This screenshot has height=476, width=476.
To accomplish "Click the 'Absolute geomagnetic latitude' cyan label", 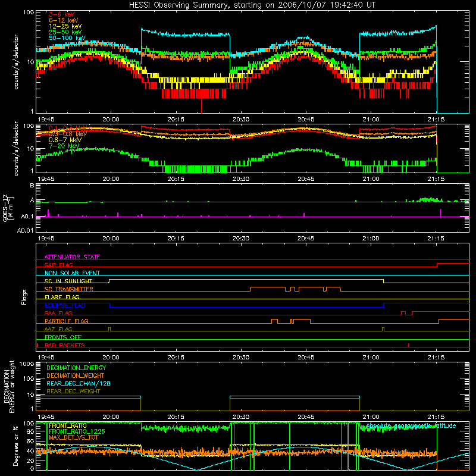I will coord(411,425).
